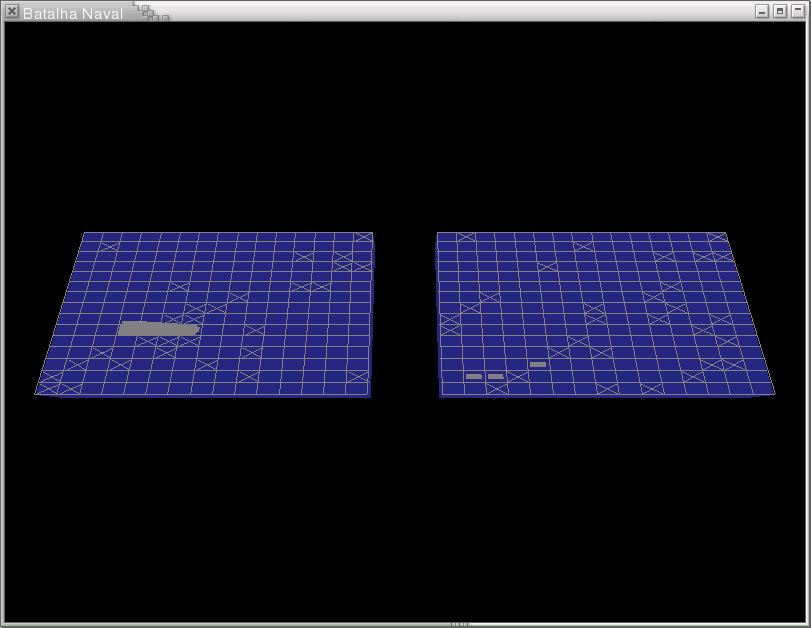Select the large grey ship on left board
The height and width of the screenshot is (628, 811).
pyautogui.click(x=159, y=328)
